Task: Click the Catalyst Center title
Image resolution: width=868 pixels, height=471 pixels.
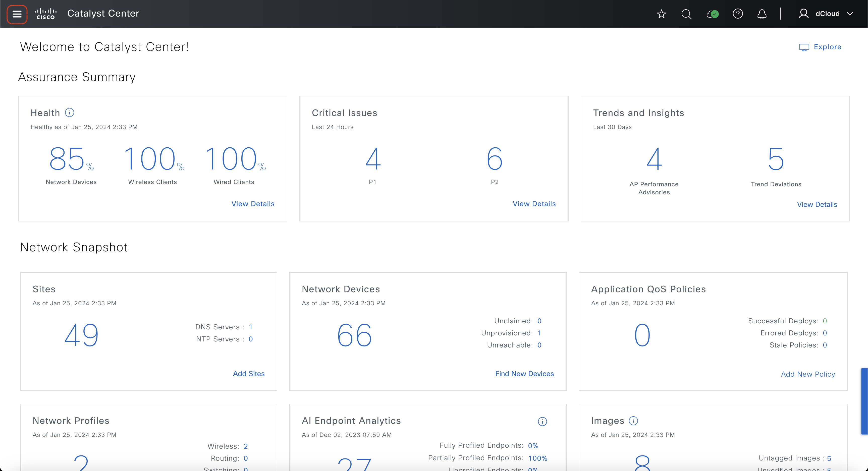Action: [x=103, y=14]
